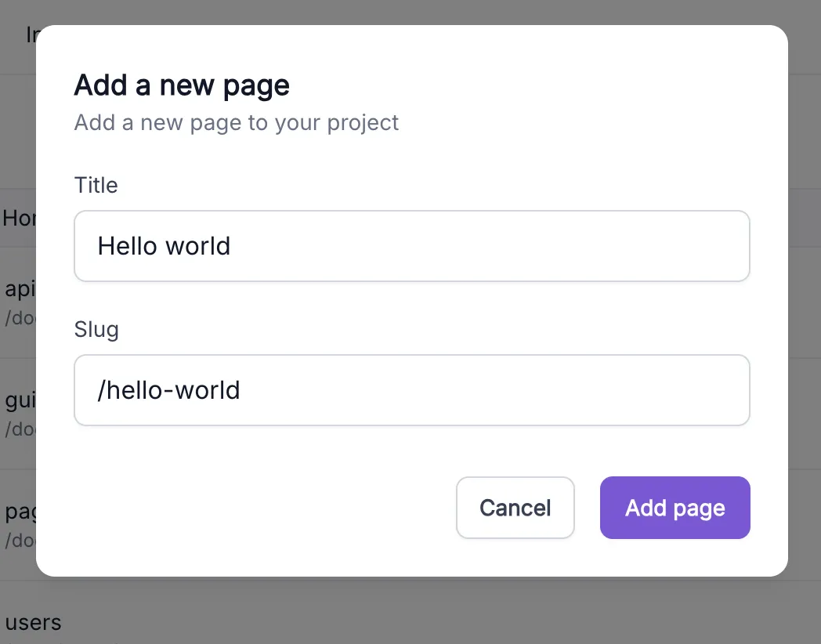Place cursor on "/hello-world" slug text
Viewport: 821px width, 644px height.
(168, 390)
